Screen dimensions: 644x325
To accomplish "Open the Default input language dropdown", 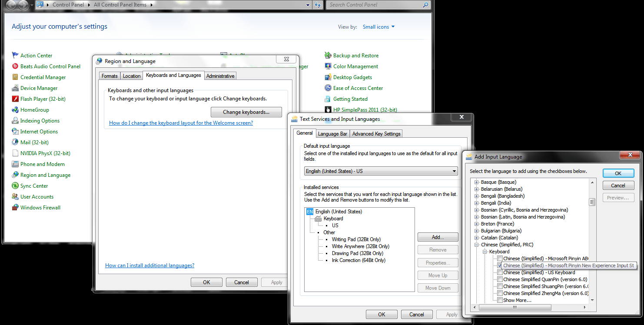I will (381, 171).
